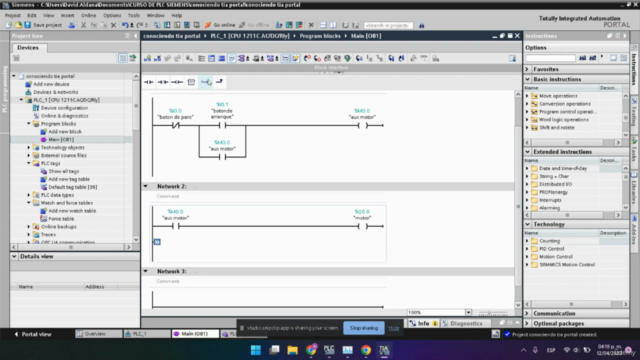
Task: Click the Overview taskbar button
Action: click(x=99, y=334)
